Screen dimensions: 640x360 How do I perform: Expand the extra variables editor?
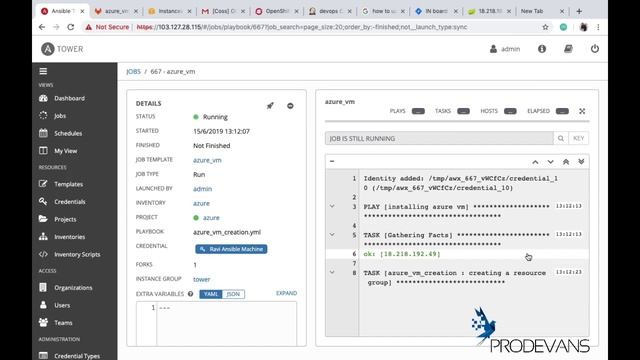(x=286, y=293)
